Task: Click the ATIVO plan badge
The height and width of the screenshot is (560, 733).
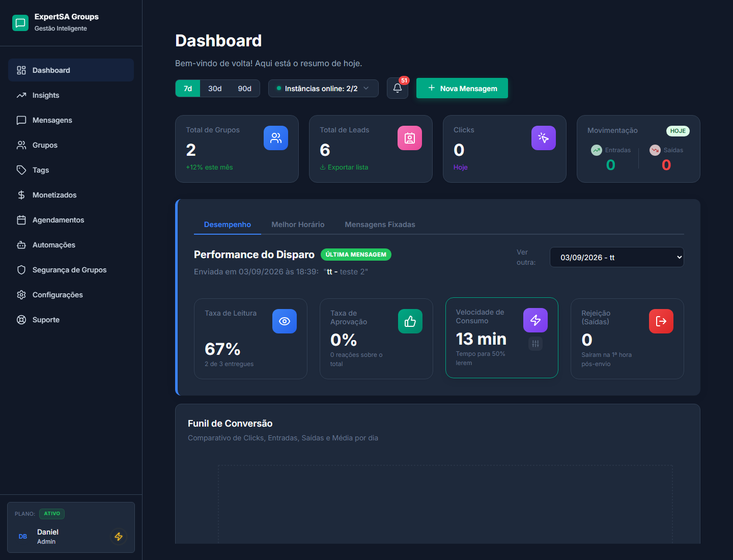Action: coord(52,514)
